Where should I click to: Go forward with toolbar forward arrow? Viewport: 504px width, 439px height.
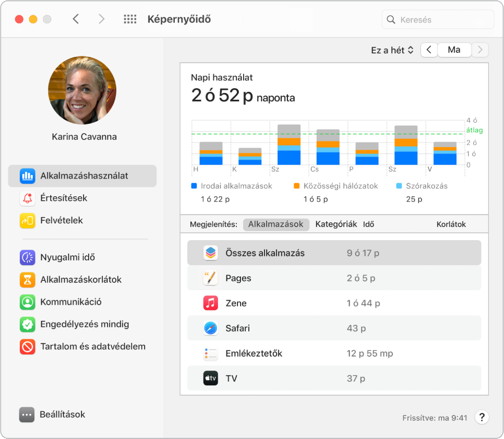click(102, 19)
